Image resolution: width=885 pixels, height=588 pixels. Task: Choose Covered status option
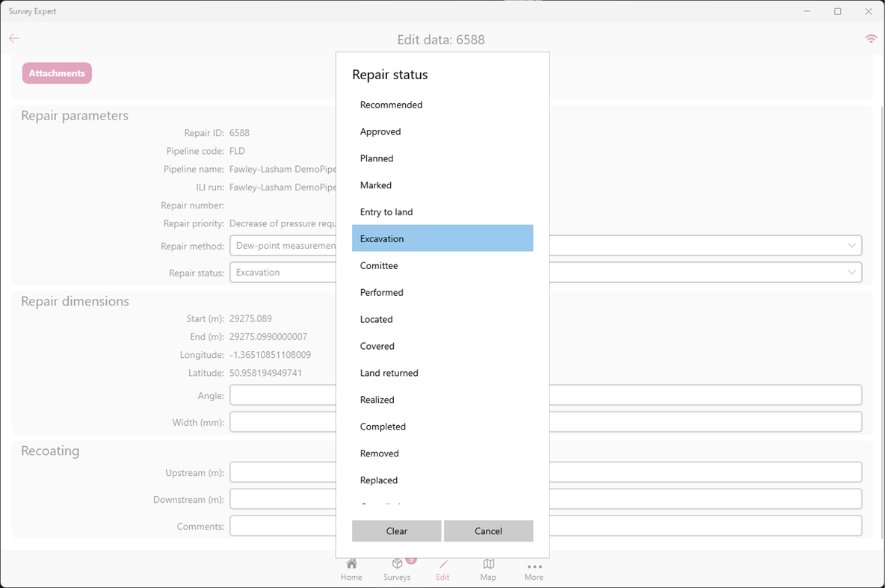coord(442,346)
